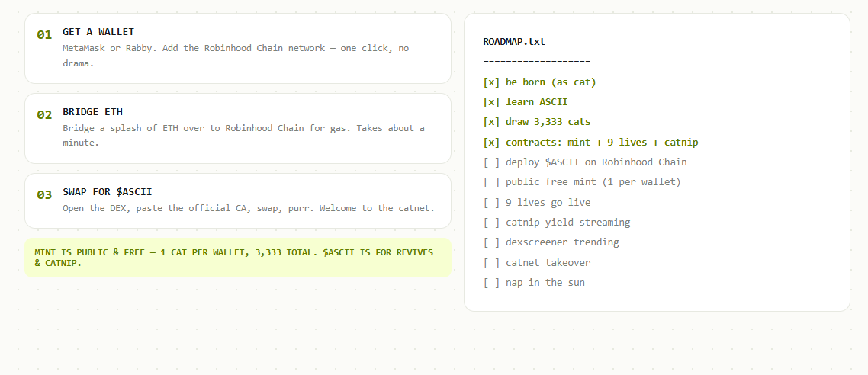Click the 'Open the DEX' description text

click(249, 209)
